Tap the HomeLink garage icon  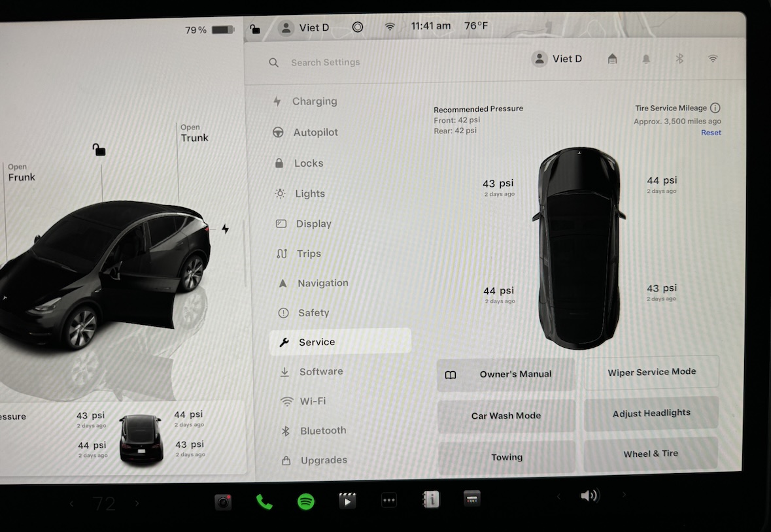coord(612,59)
